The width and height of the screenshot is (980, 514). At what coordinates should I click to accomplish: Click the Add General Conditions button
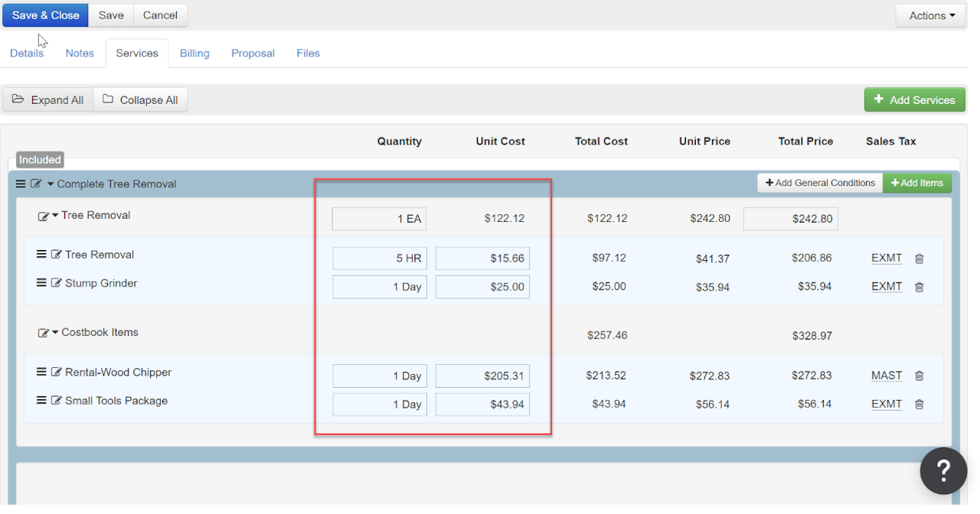click(x=819, y=184)
